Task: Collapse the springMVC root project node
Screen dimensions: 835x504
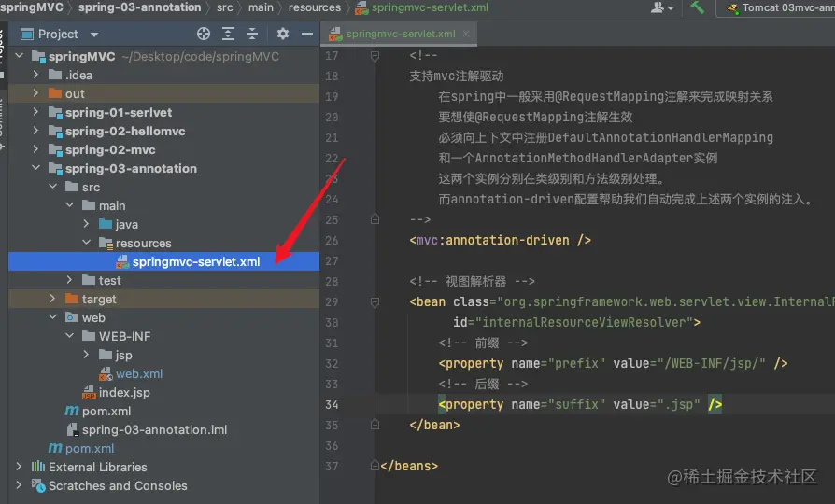Action: point(20,56)
